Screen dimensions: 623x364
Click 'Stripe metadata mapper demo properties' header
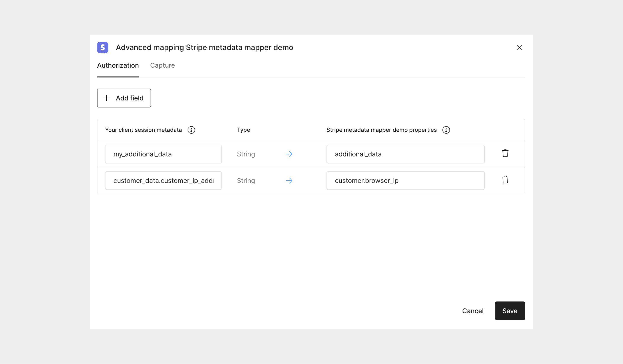pos(381,130)
